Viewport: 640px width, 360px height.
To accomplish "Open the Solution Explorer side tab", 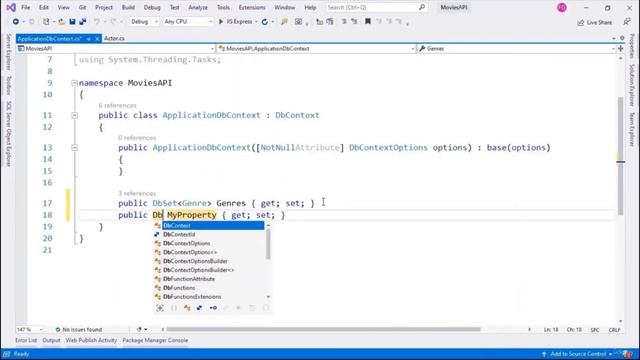I will click(631, 85).
